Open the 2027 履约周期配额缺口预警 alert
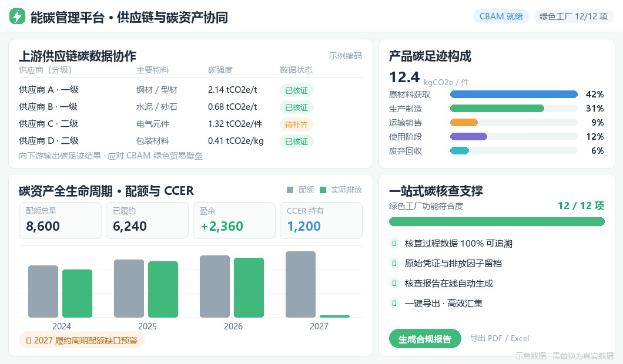The image size is (623, 364). pos(82,340)
